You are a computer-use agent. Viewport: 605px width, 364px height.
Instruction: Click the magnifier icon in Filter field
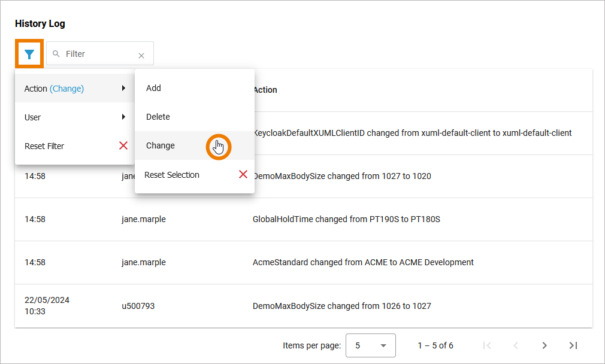[x=56, y=54]
